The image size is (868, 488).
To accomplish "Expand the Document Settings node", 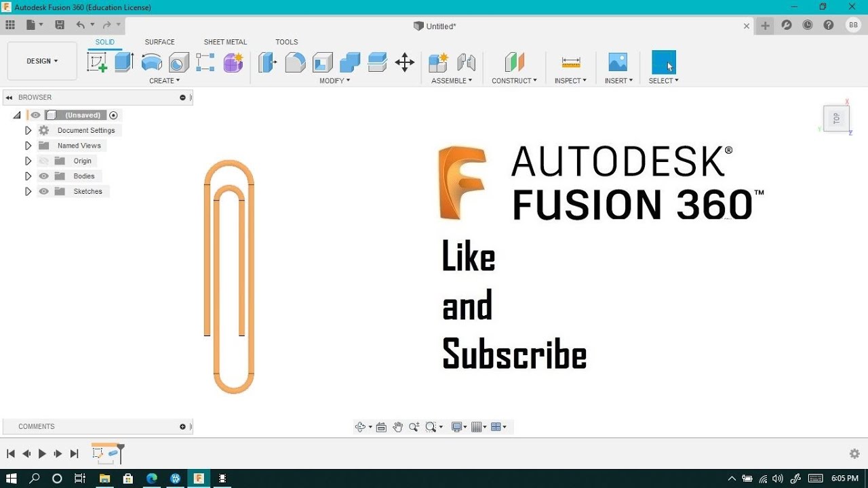I will pyautogui.click(x=28, y=130).
